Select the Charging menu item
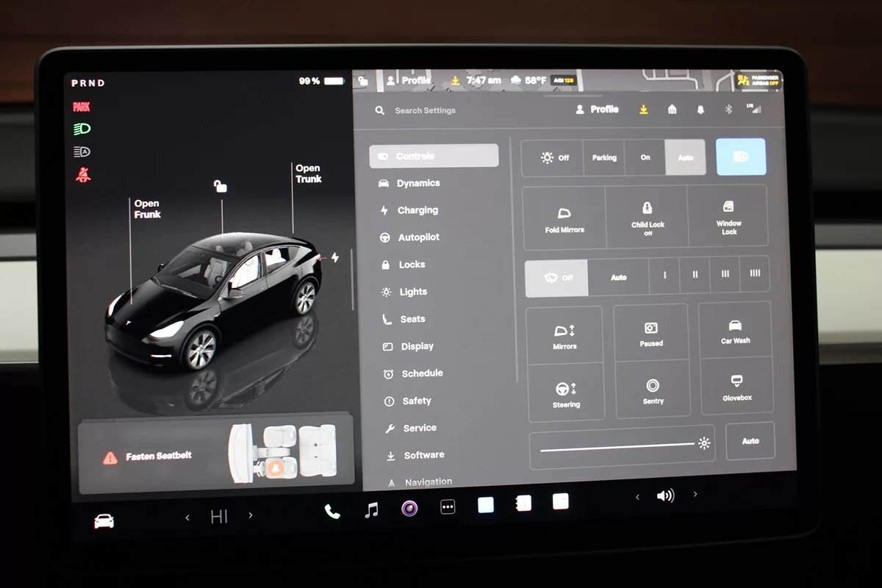Screen dimensions: 882x588 [x=417, y=210]
